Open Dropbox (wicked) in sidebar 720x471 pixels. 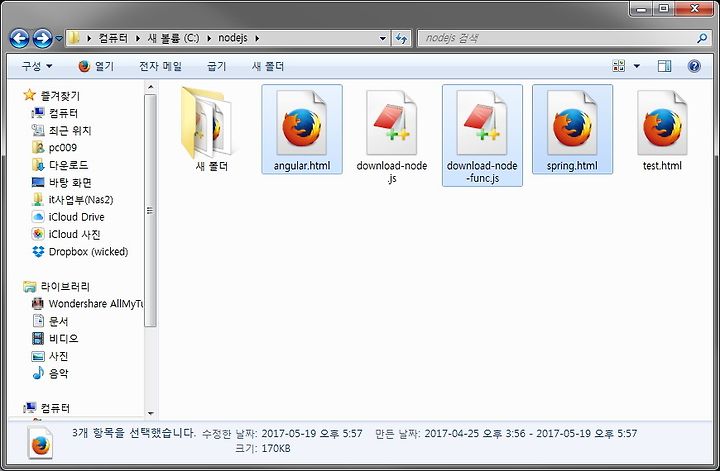[x=88, y=252]
